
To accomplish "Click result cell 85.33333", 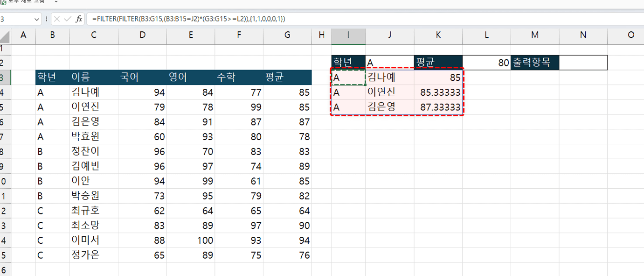I will tap(438, 92).
